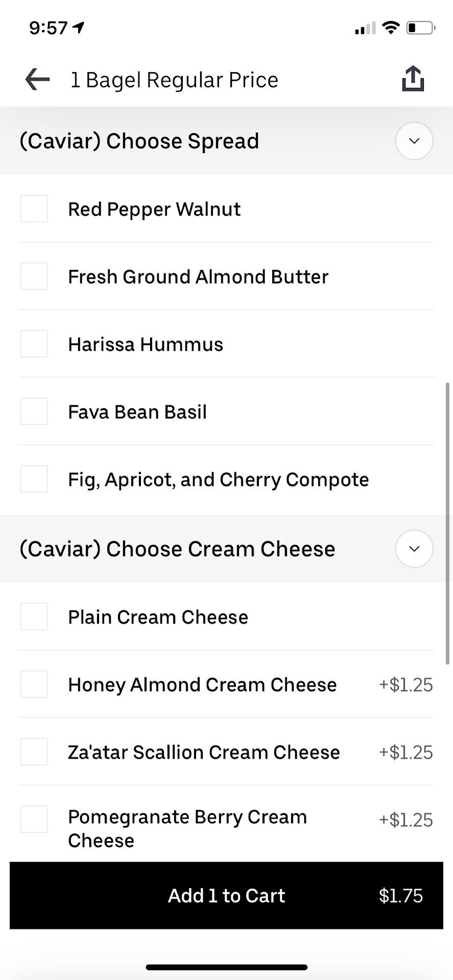Image resolution: width=453 pixels, height=980 pixels.
Task: Collapse the Choose Spread section chevron
Action: coord(414,141)
